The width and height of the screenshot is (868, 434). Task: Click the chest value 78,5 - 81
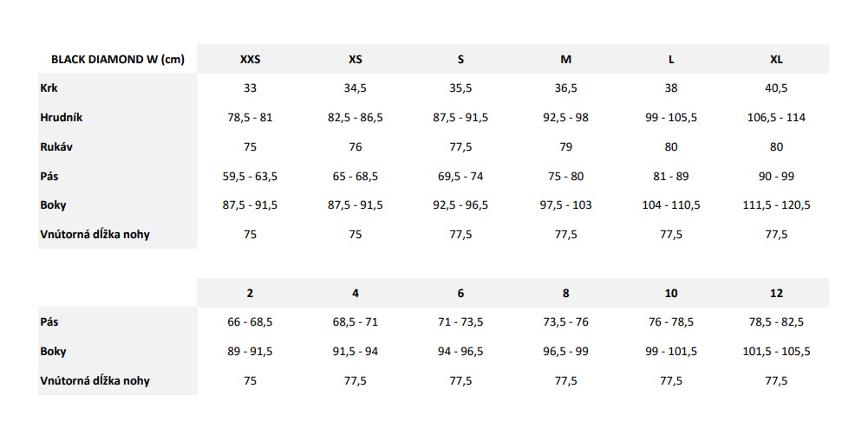pos(250,117)
